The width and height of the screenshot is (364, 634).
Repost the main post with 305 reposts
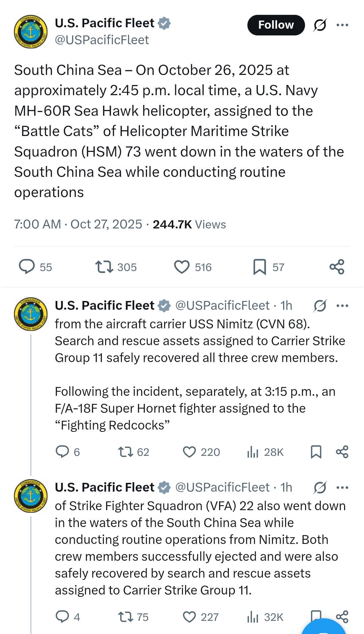(x=104, y=267)
